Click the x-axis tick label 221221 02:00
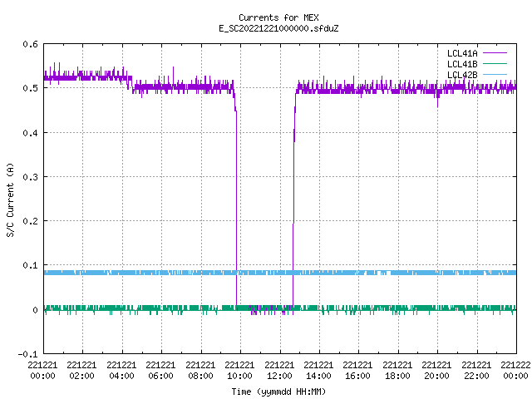The height and width of the screenshot is (399, 532). tap(81, 370)
